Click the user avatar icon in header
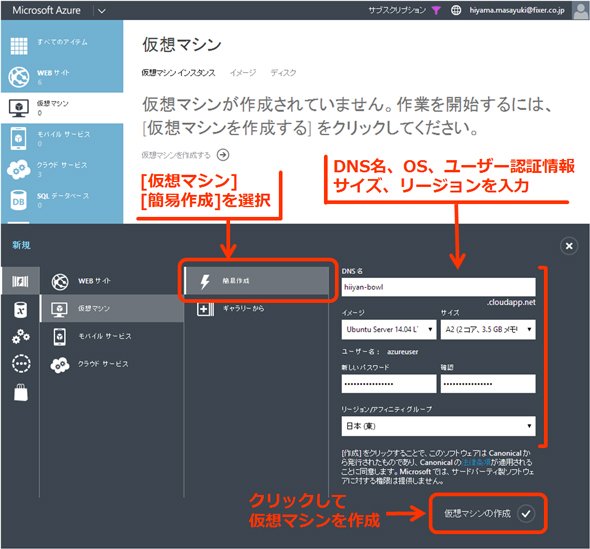Viewport: 590px width, 549px height. 580,10
